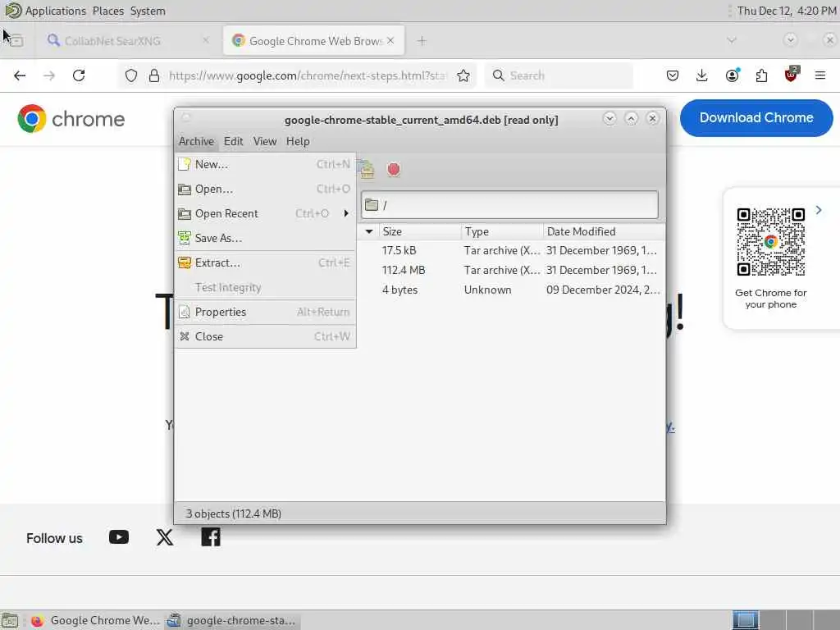Screen dimensions: 840x630
Task: Click the workspace switcher first workspace
Action: point(745,620)
